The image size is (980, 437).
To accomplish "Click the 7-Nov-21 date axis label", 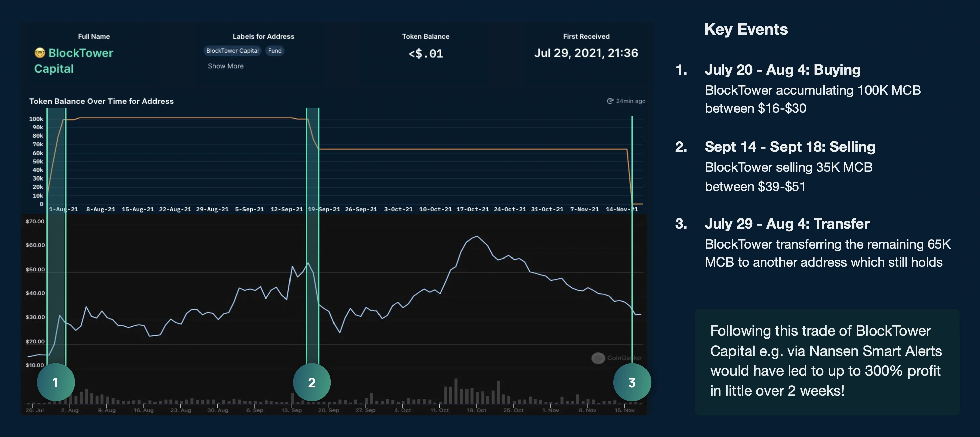I will tap(584, 210).
